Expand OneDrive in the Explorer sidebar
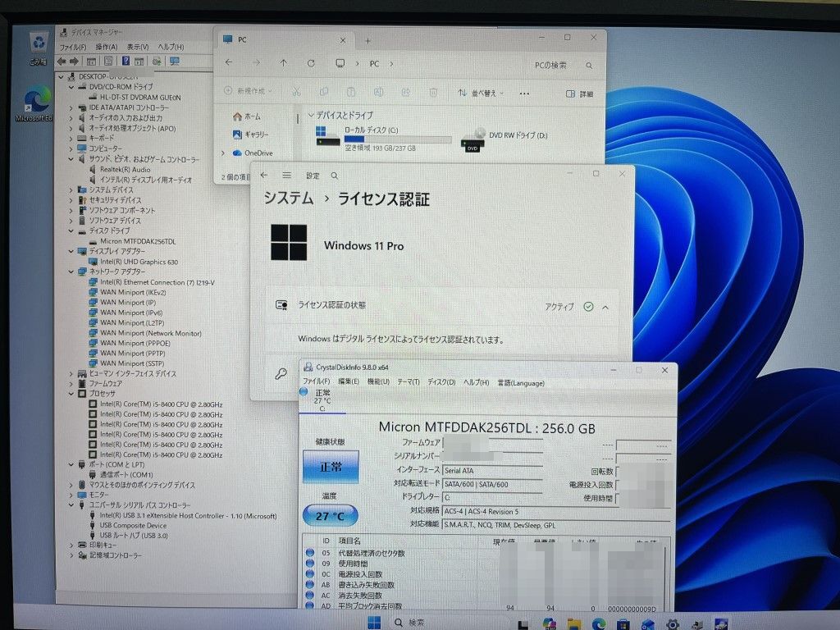 tap(223, 153)
